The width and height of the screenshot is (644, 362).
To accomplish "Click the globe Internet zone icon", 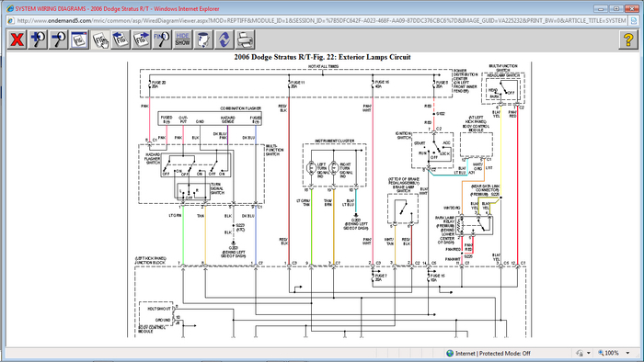I will tap(450, 353).
